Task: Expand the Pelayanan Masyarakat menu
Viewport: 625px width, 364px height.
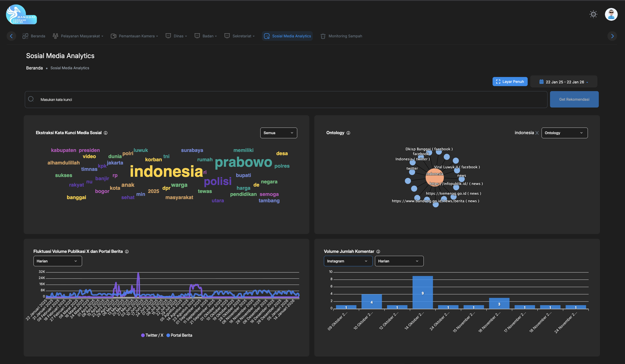Action: coord(78,36)
